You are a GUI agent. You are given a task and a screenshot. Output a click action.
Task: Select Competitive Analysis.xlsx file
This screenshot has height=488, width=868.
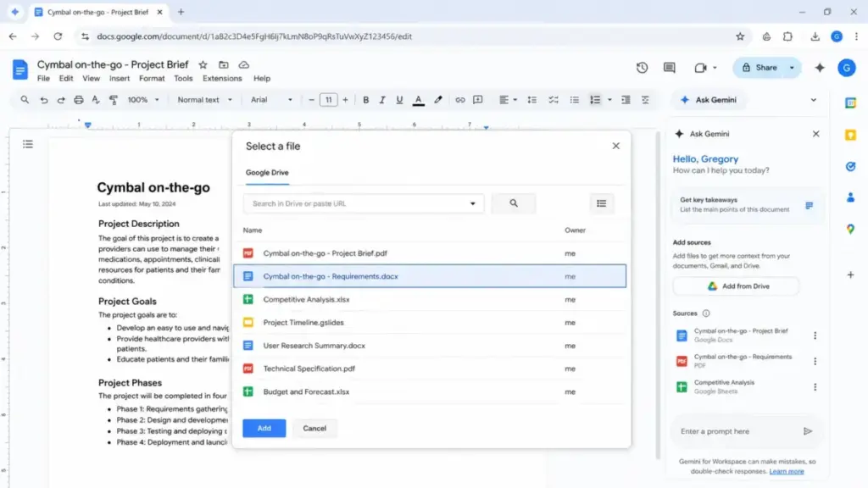[x=430, y=299]
